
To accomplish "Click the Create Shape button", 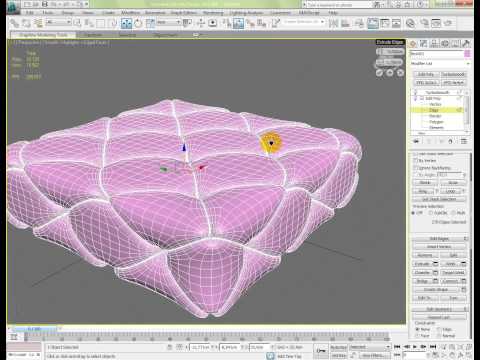I will (436, 290).
